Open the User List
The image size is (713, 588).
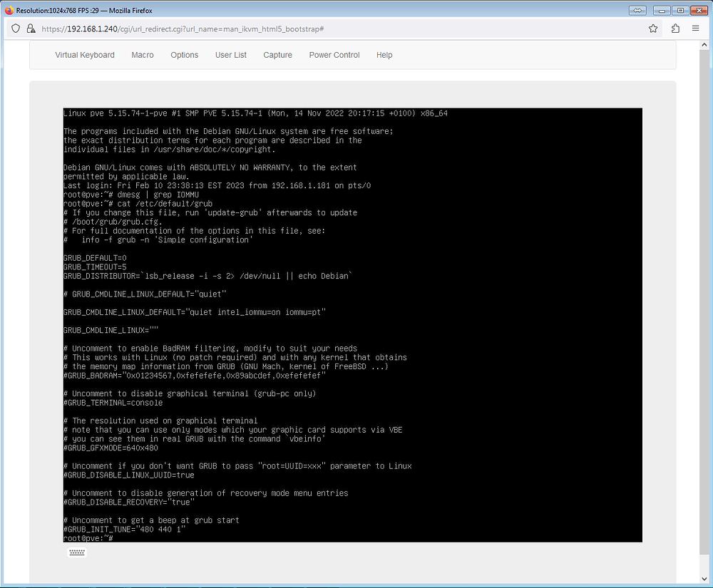coord(230,55)
